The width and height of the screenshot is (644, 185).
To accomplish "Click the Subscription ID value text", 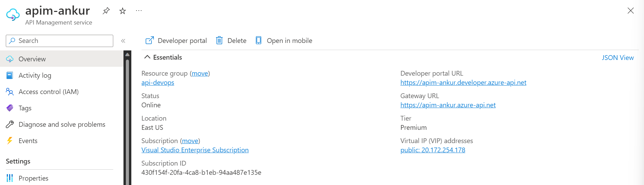I will 201,172.
